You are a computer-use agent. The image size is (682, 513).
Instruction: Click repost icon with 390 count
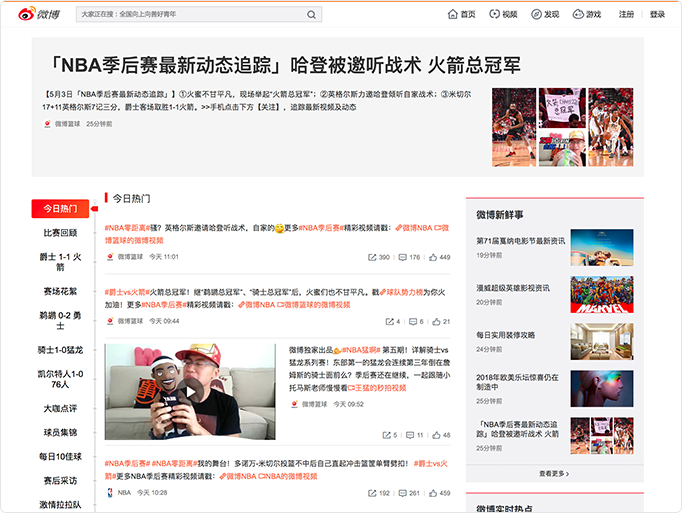coord(372,257)
